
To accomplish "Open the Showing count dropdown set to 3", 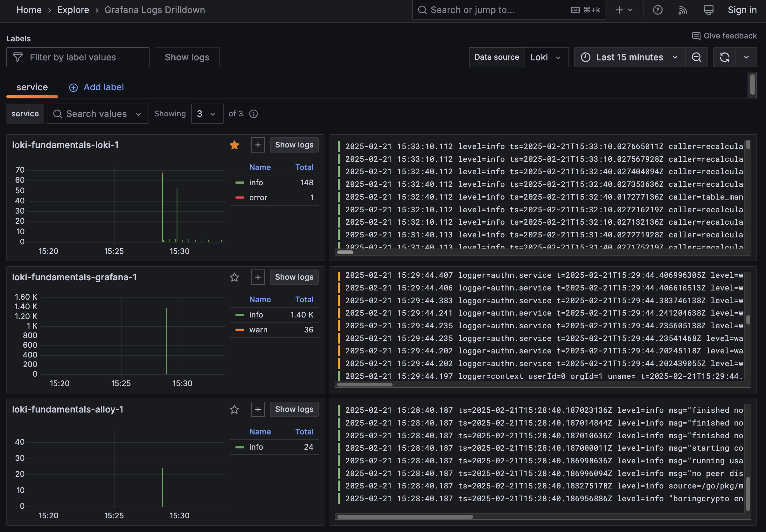I will [x=207, y=114].
